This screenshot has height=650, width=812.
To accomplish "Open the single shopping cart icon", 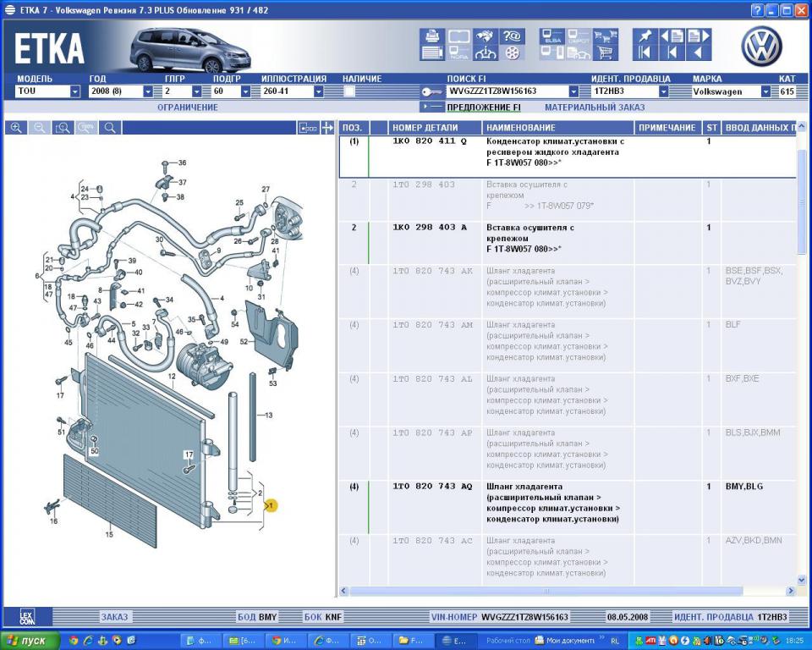I will pos(606,52).
